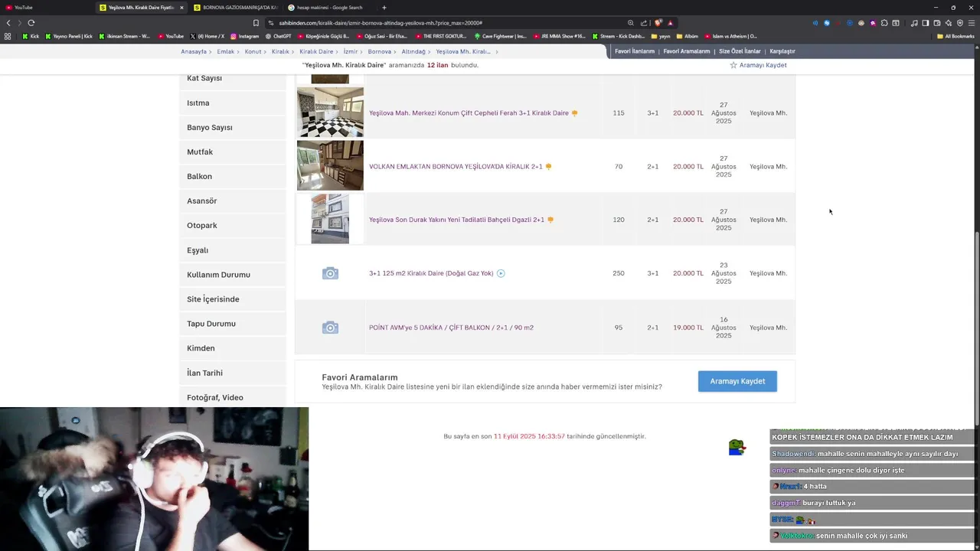Expand the Mutfak filter
980x551 pixels.
coord(233,152)
